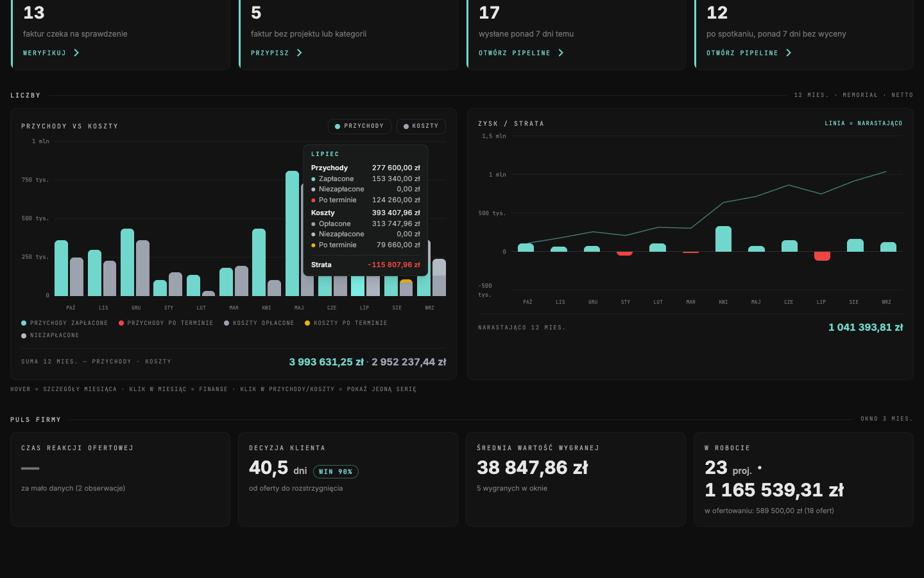Open the WERYFIKUJ invoices link

pos(51,53)
